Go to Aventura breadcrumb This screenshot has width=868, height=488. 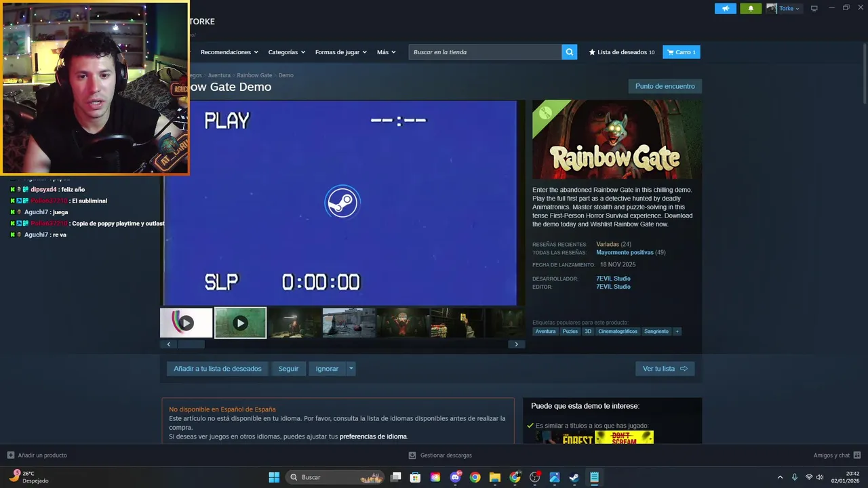click(x=219, y=75)
